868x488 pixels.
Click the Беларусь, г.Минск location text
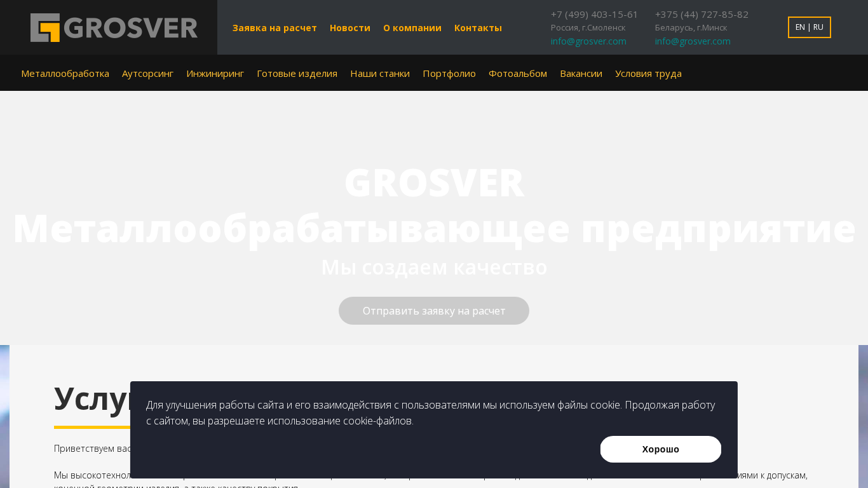coord(691,28)
